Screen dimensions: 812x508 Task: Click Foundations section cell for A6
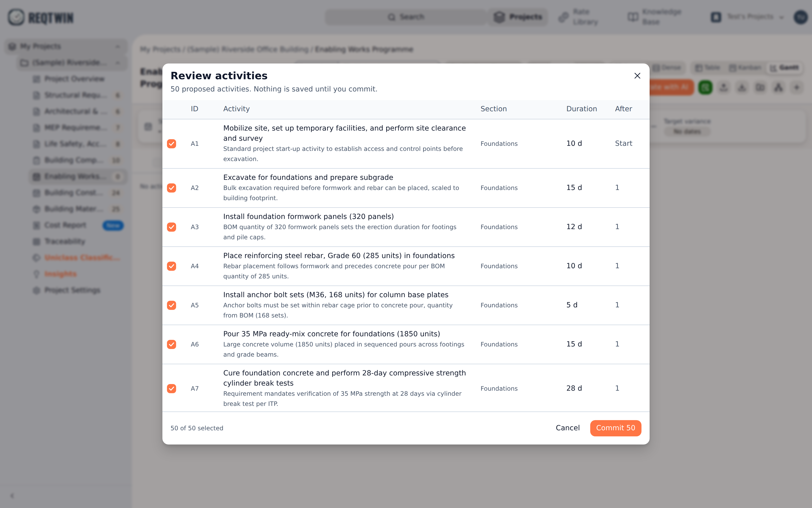pos(499,344)
